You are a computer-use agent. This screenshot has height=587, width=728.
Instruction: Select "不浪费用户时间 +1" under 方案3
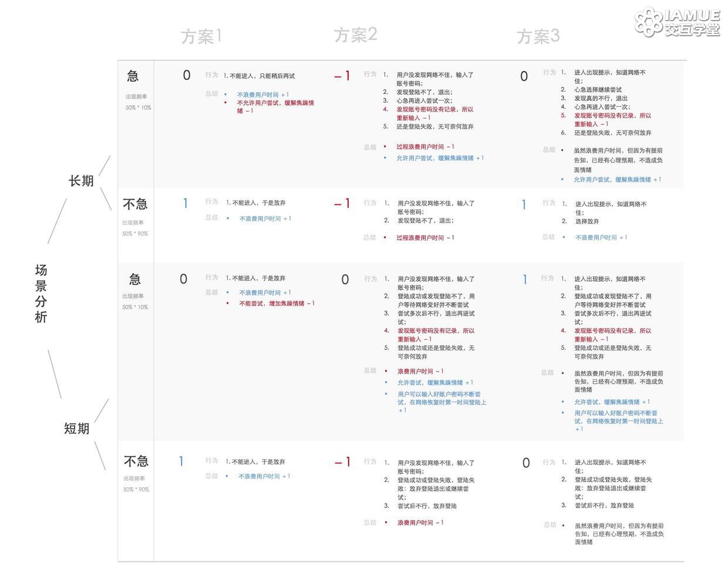(x=601, y=237)
